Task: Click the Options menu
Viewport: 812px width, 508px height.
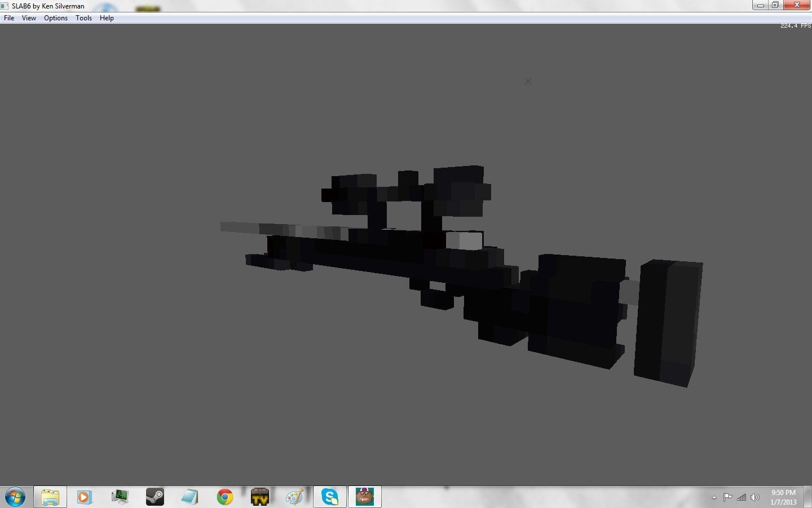Action: 56,18
